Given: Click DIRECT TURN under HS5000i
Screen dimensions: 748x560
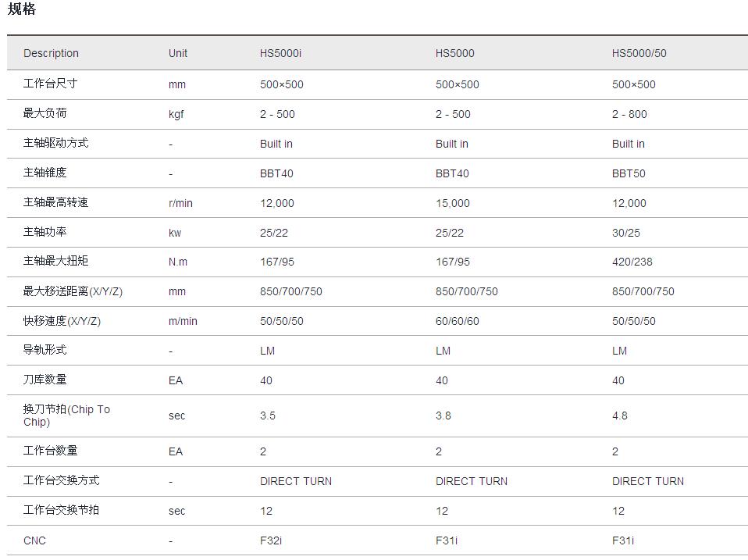Looking at the screenshot, I should (296, 481).
